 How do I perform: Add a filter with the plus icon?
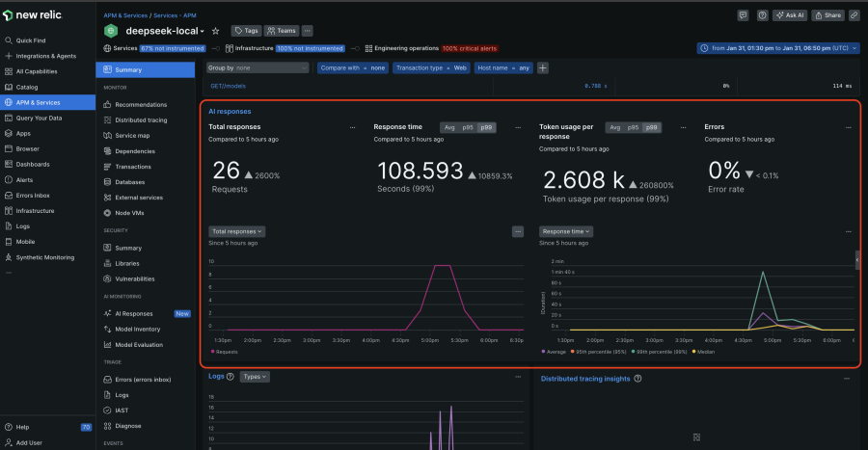[543, 67]
